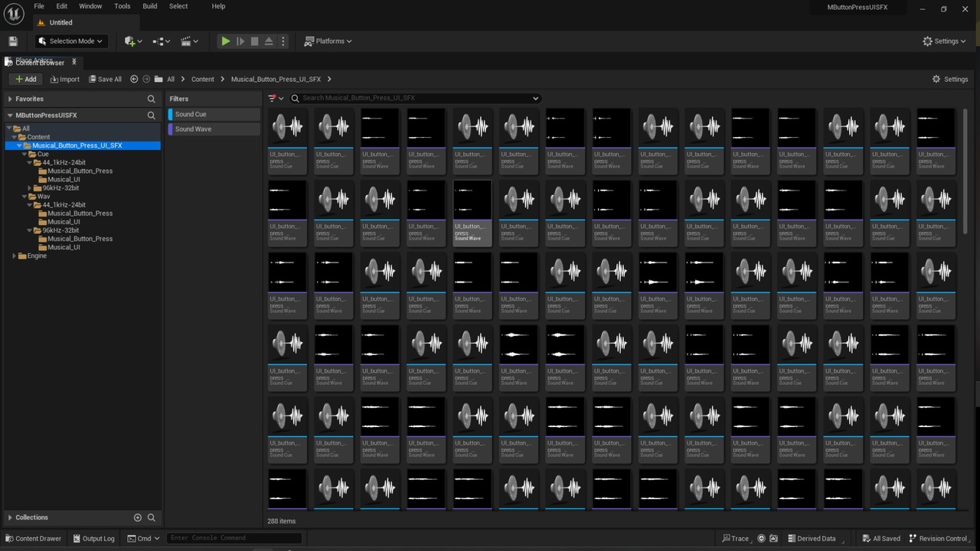
Task: Search folders in MButtonPressUISFX section
Action: pos(151,115)
